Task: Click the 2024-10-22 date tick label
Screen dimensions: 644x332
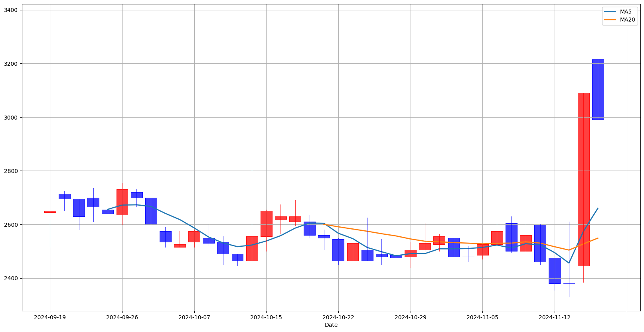Action: (x=338, y=317)
